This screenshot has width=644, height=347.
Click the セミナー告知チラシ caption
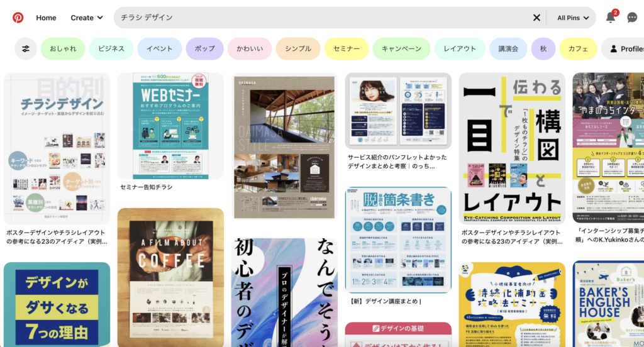146,187
